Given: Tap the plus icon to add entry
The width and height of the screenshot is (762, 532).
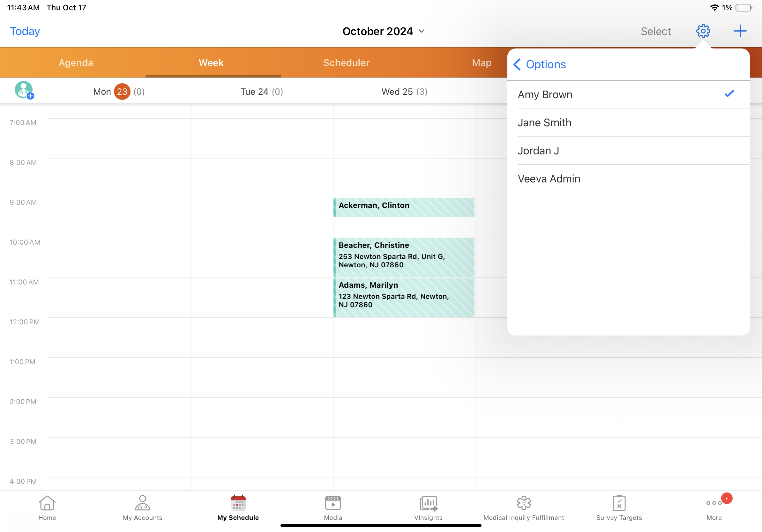Looking at the screenshot, I should coord(740,31).
